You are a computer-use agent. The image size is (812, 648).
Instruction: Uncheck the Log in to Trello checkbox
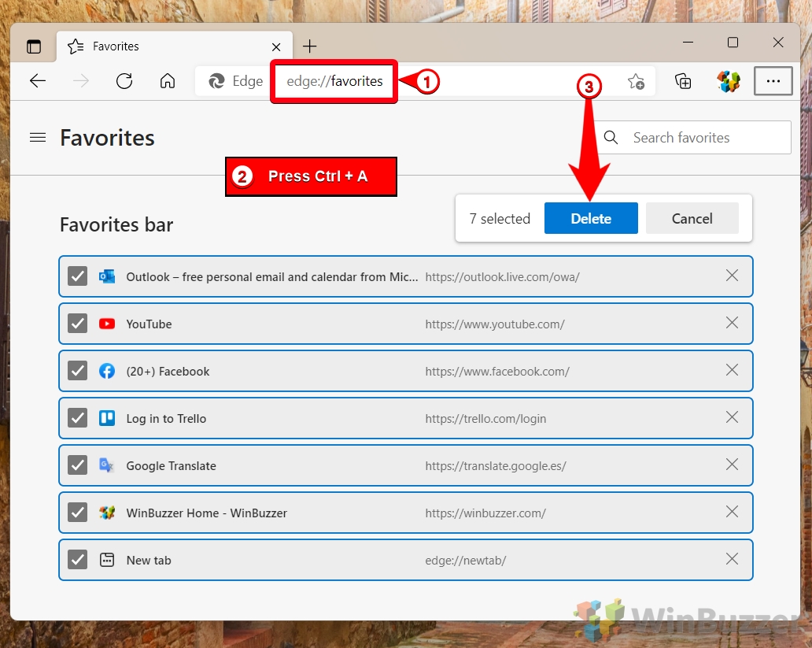[78, 418]
